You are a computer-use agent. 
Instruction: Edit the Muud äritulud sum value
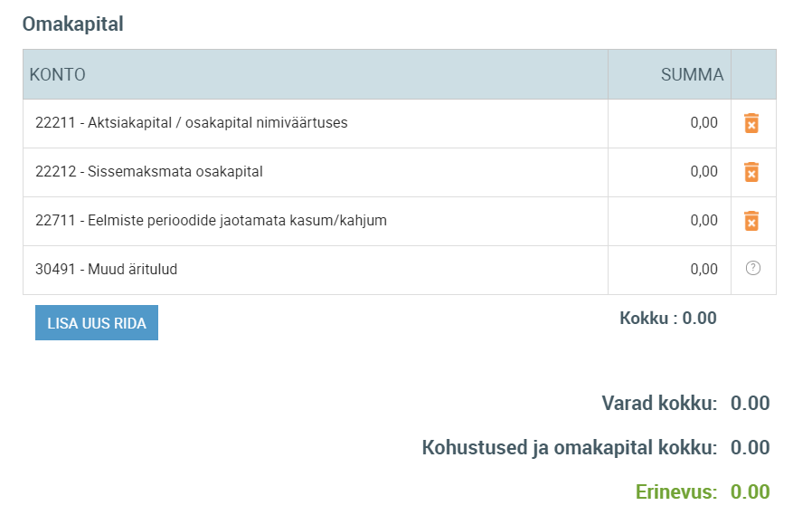(669, 270)
